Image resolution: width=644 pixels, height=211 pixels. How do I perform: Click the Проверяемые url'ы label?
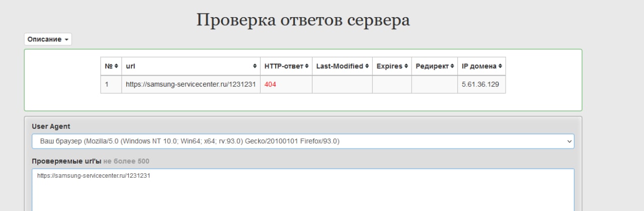(66, 161)
